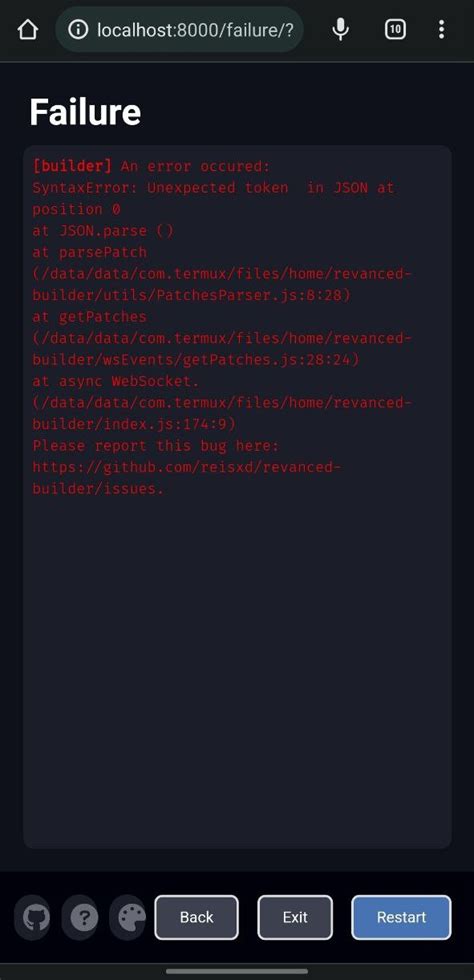Image resolution: width=474 pixels, height=980 pixels.
Task: Click the help question mark icon
Action: (x=84, y=918)
